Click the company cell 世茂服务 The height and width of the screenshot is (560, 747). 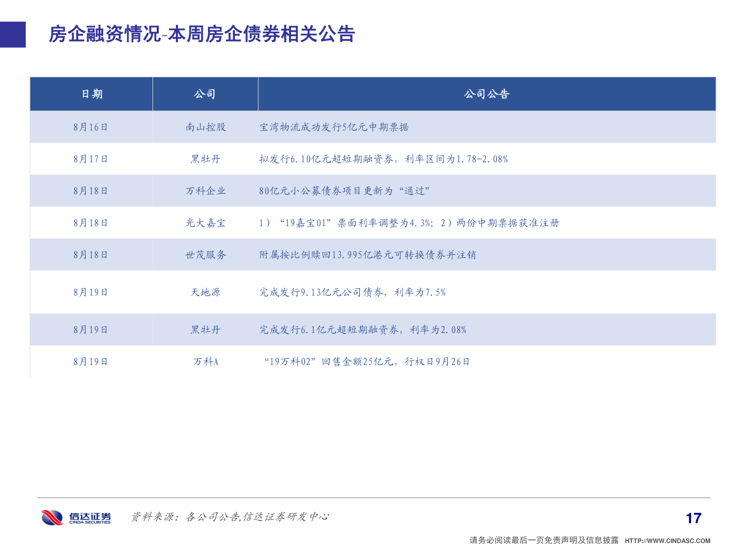pyautogui.click(x=206, y=255)
